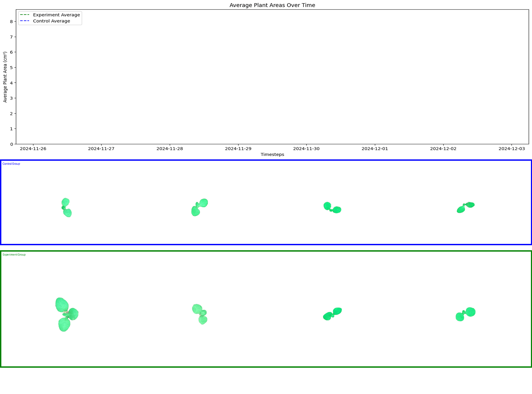Click the blue dashed Control legend line

25,21
